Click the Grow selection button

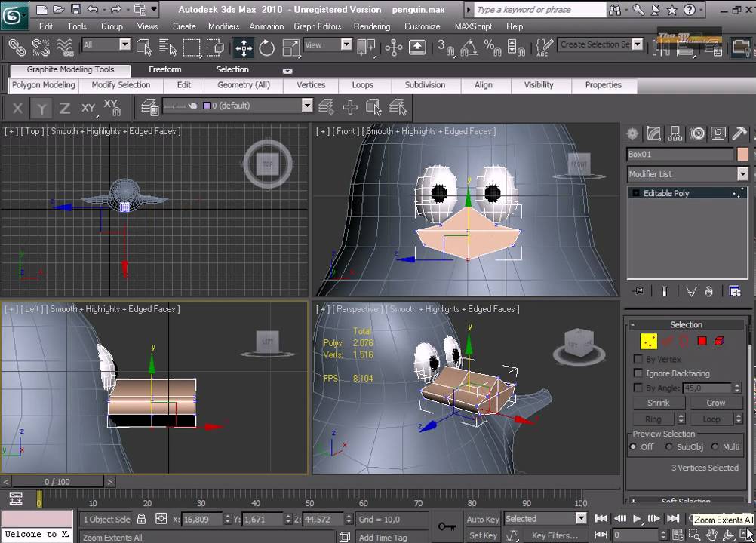[715, 403]
